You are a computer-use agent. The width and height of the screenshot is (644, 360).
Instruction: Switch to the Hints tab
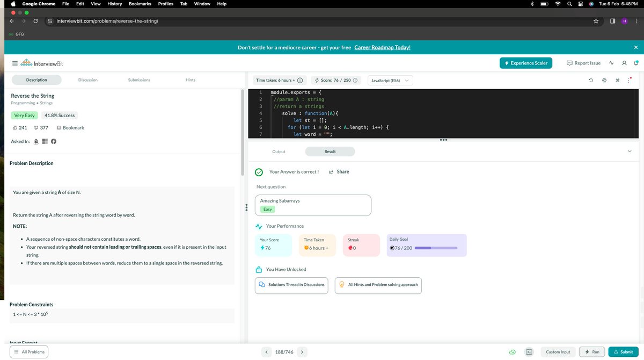(191, 80)
